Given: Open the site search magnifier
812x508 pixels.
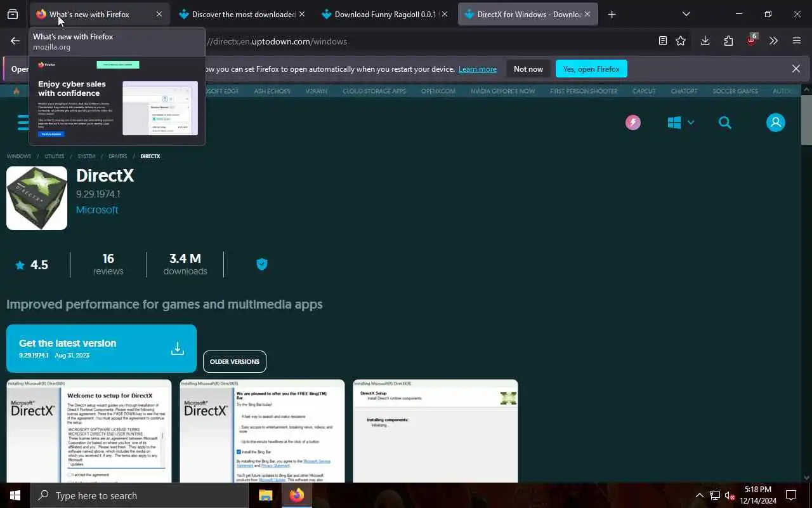Looking at the screenshot, I should coord(725,123).
